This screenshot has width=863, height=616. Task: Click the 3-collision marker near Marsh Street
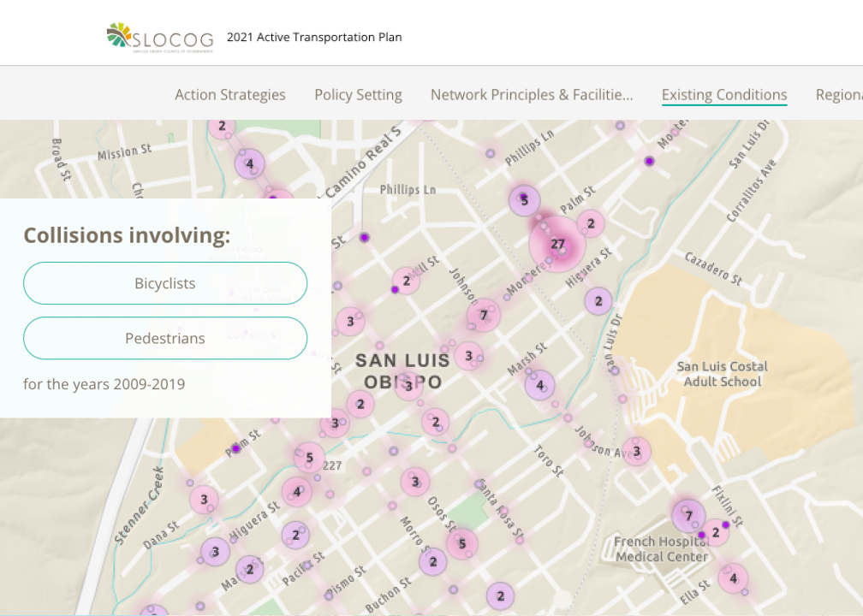468,355
